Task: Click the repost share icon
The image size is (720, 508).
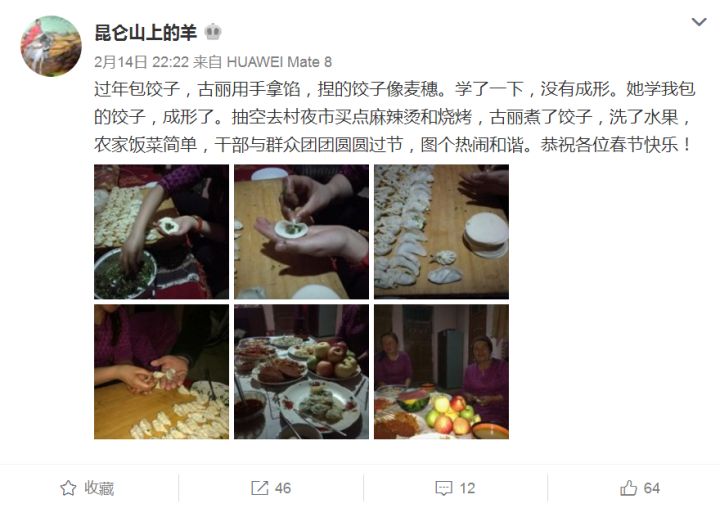Action: [259, 488]
